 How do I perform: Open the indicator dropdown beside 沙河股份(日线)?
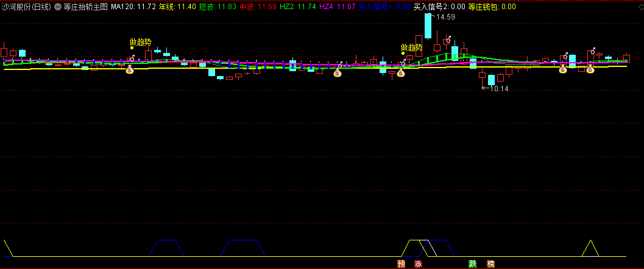pos(57,7)
